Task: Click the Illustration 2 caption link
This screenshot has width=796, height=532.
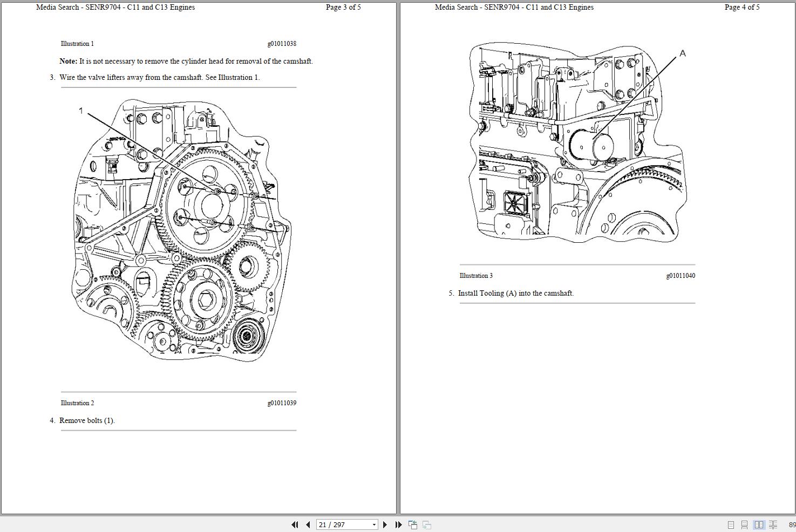Action: (77, 403)
